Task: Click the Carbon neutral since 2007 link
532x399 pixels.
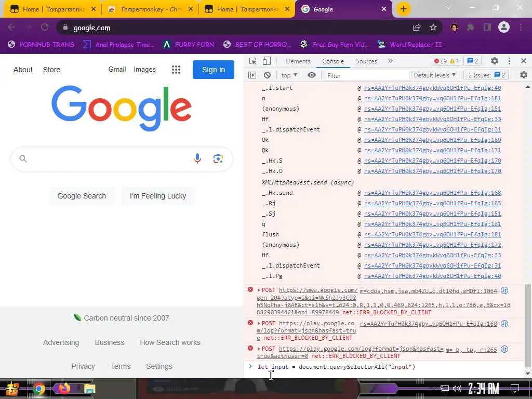Action: [x=122, y=318]
